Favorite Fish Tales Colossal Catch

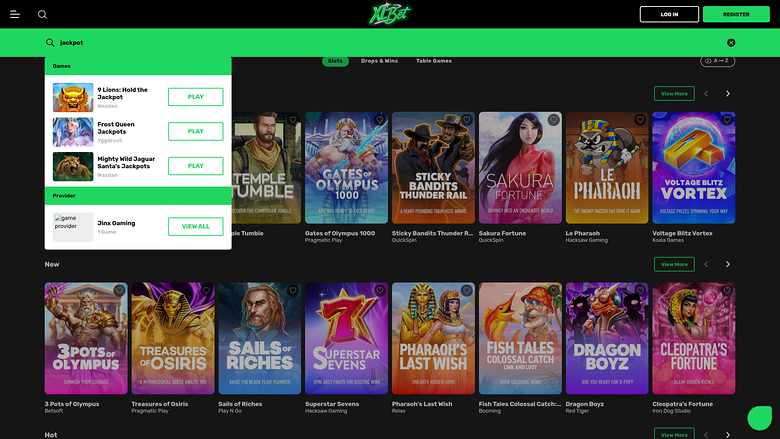(553, 290)
